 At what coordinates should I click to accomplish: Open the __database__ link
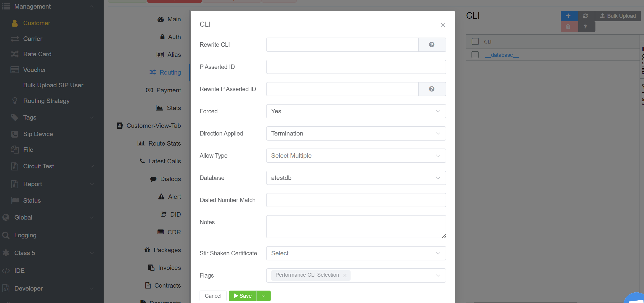click(x=502, y=55)
